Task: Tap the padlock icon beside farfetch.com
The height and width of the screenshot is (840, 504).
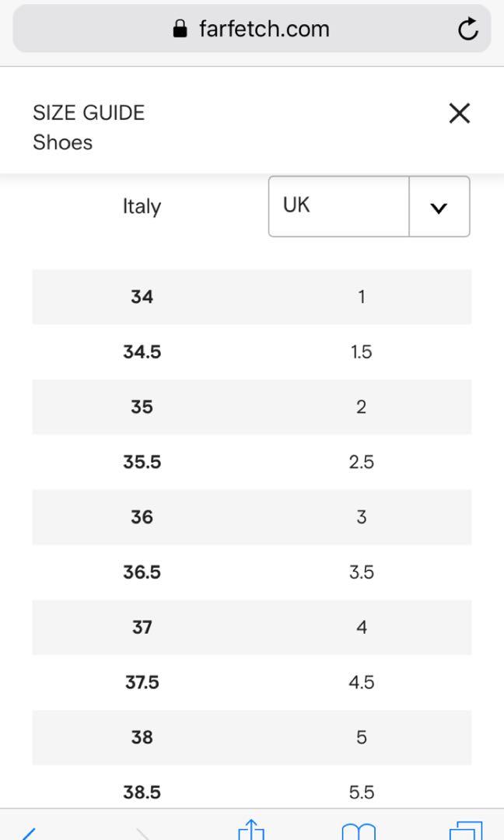Action: coord(180,29)
